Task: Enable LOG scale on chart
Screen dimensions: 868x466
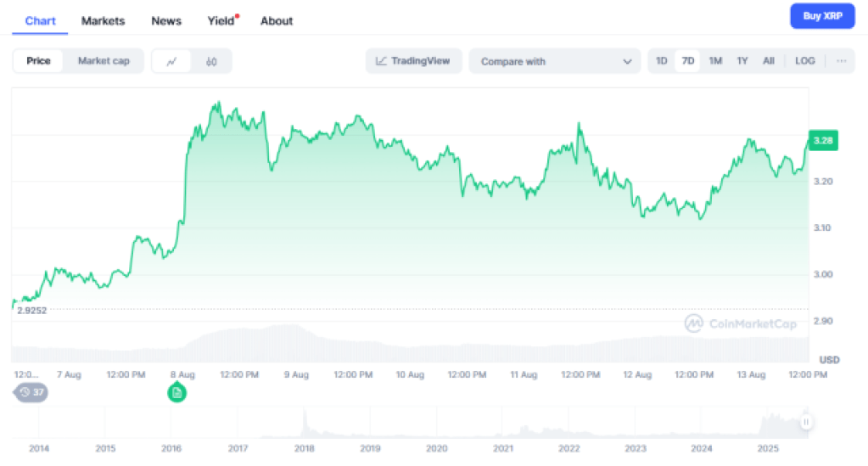Action: [804, 61]
